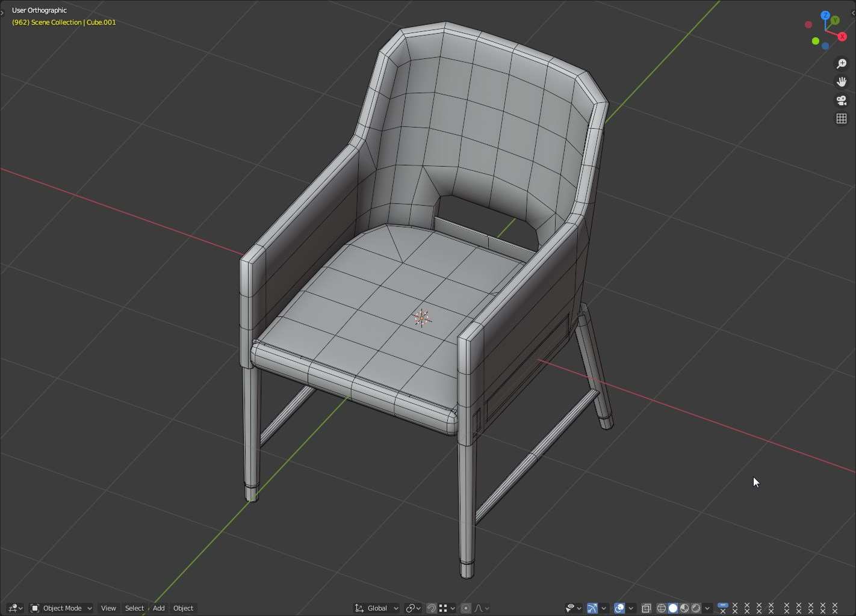Open the Object menu
The height and width of the screenshot is (616, 856).
tap(184, 608)
